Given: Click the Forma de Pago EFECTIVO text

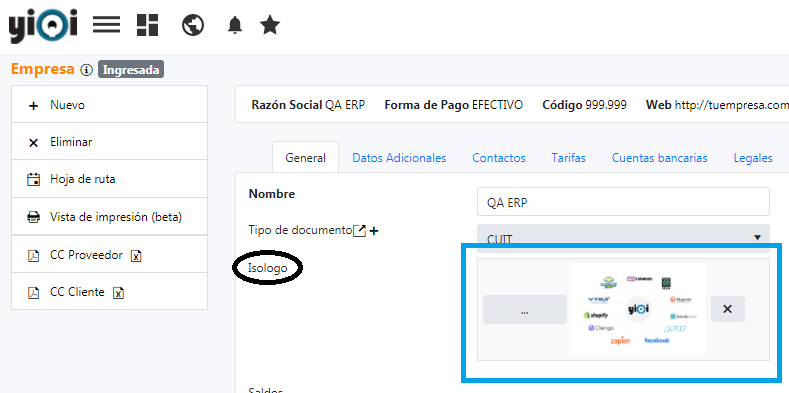Looking at the screenshot, I should click(x=453, y=105).
